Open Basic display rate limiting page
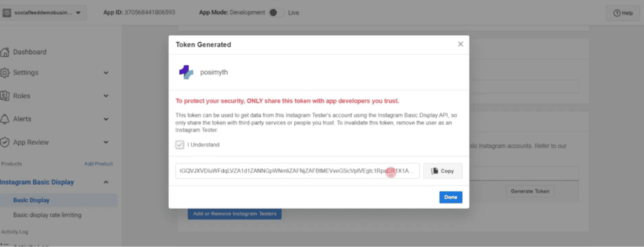Viewport: 644px width, 247px height. pyautogui.click(x=47, y=215)
